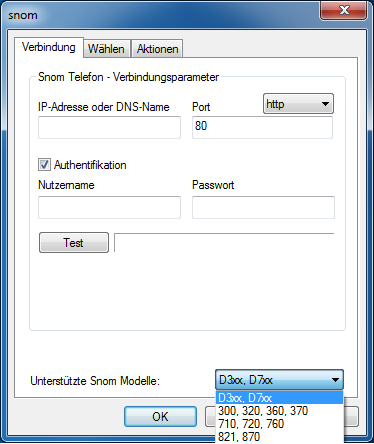This screenshot has width=374, height=444.
Task: Focus the Nutzername input field
Action: (109, 207)
